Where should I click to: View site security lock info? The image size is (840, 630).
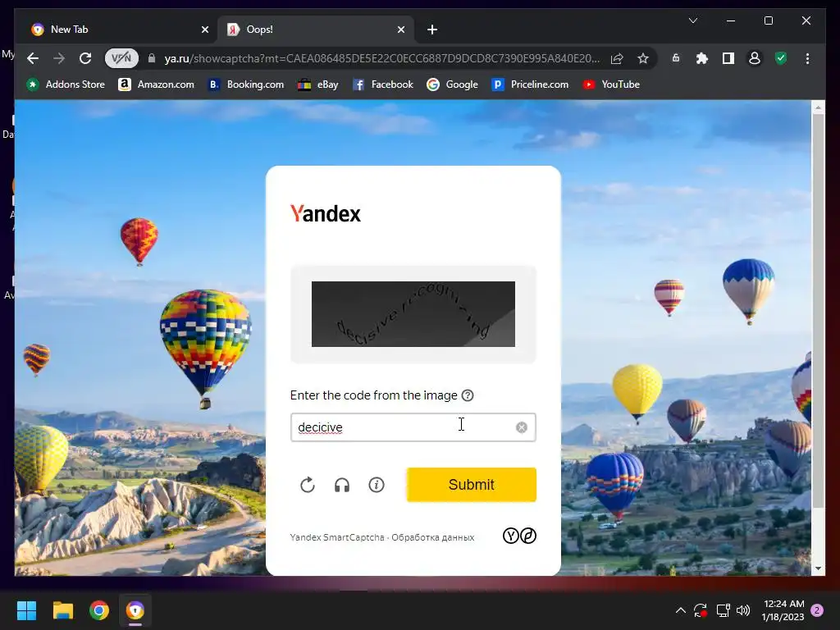click(x=152, y=58)
